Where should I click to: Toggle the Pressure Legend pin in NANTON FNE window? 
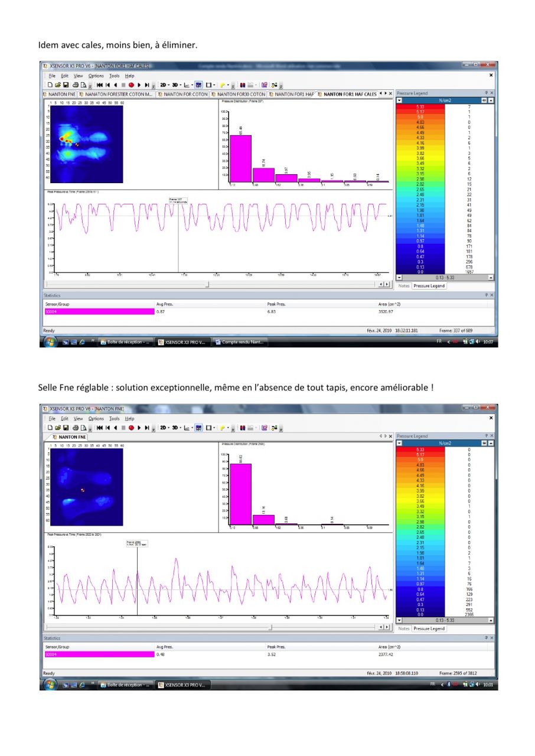point(486,436)
